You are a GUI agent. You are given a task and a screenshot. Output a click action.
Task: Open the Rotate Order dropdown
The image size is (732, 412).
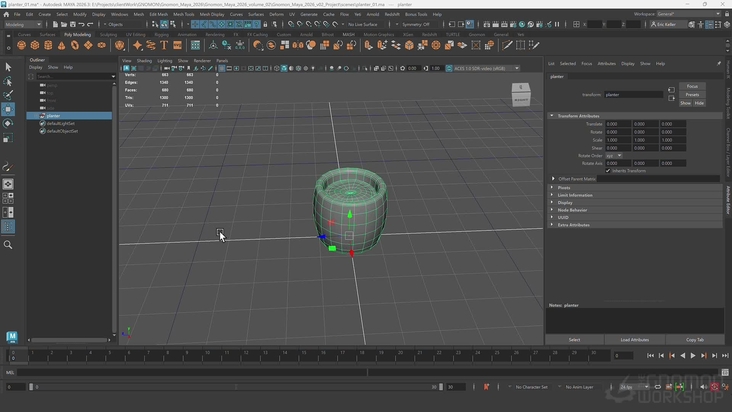[x=613, y=155]
